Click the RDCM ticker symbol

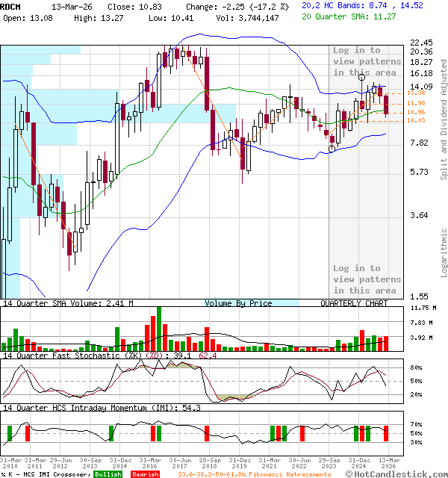[10, 5]
